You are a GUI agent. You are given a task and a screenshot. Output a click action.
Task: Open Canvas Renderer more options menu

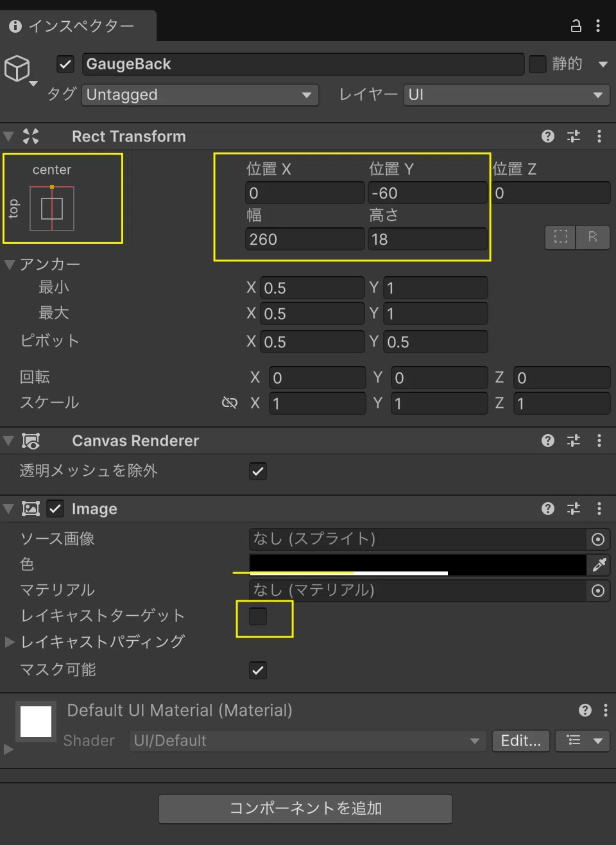point(599,440)
